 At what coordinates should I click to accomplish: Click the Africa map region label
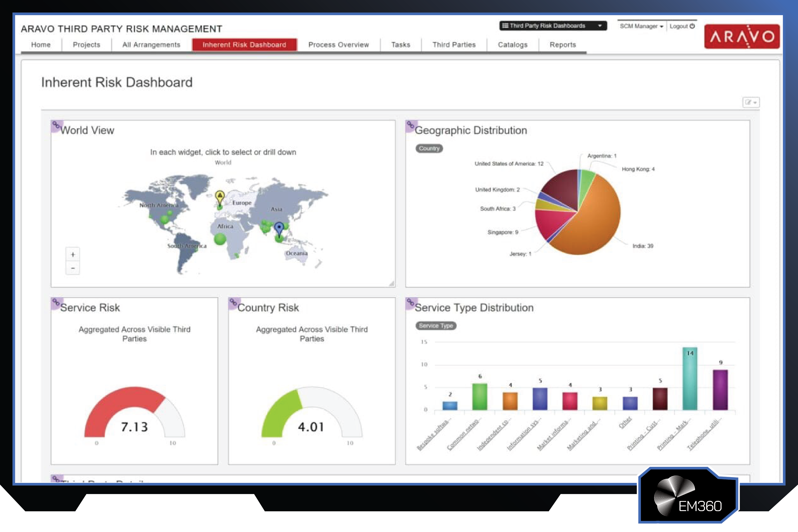225,226
